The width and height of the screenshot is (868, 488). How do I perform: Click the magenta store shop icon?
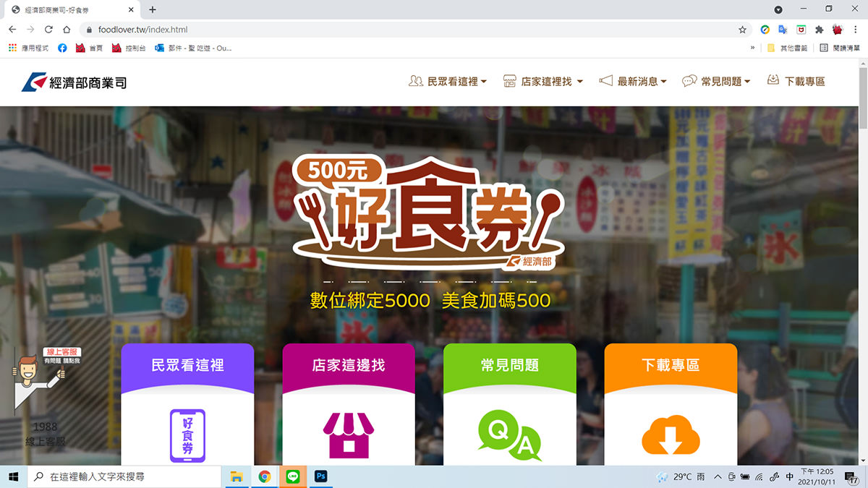[348, 435]
